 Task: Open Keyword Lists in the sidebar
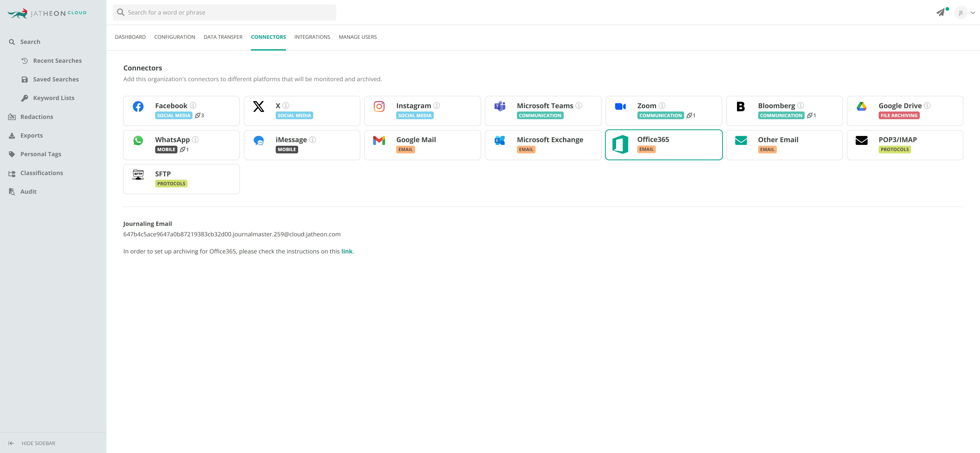point(53,98)
